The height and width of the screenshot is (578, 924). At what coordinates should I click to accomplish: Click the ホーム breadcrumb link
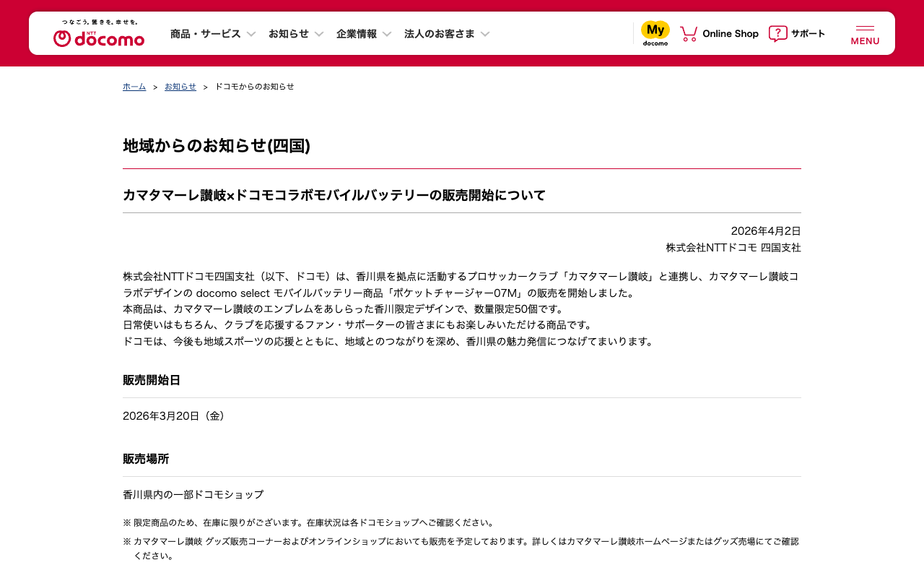click(134, 87)
